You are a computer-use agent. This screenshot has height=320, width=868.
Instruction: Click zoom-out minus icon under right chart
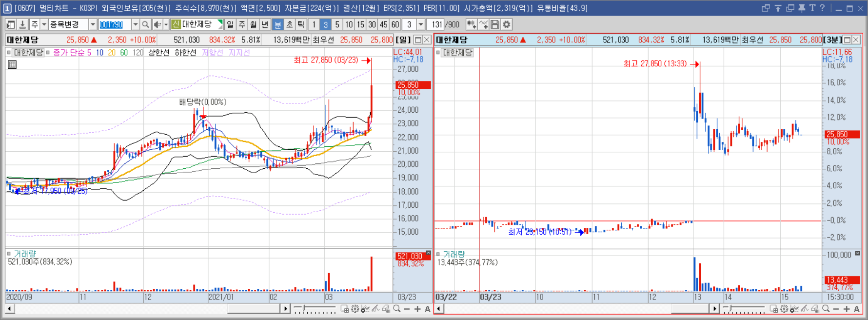tap(836, 309)
